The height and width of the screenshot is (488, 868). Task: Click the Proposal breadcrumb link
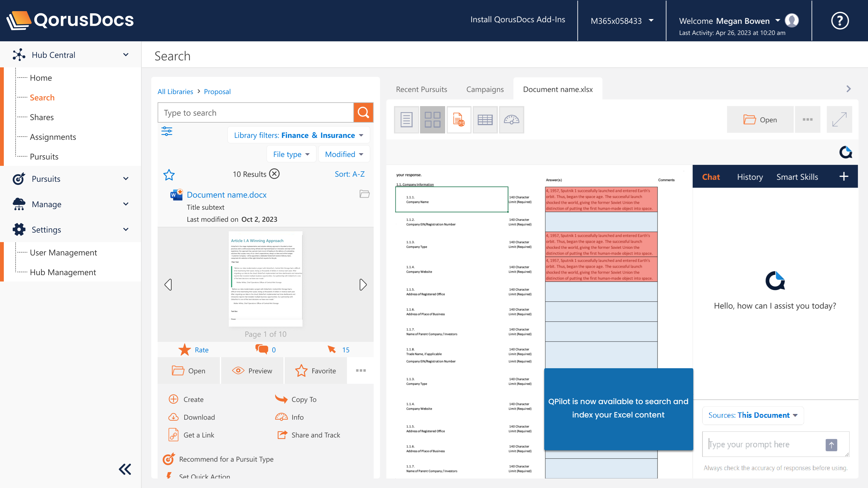217,91
